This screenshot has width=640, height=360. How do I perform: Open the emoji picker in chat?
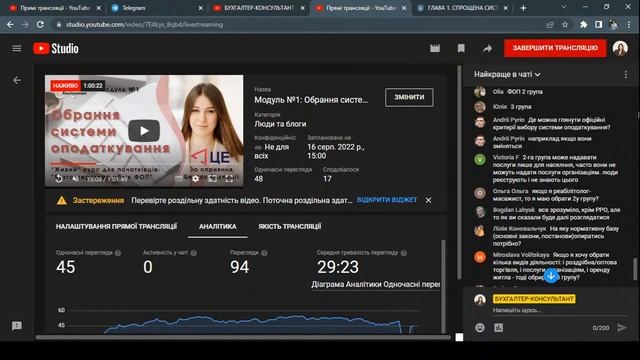(x=480, y=327)
